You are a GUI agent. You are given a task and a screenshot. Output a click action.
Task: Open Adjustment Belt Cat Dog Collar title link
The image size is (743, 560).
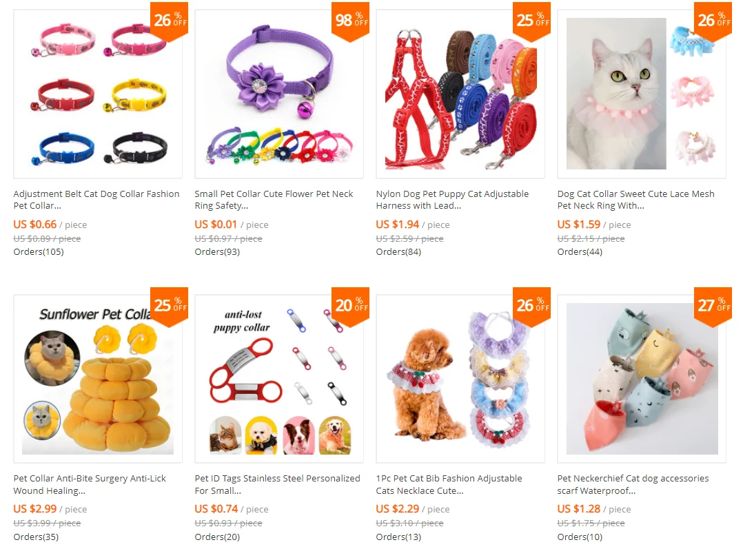pyautogui.click(x=96, y=200)
